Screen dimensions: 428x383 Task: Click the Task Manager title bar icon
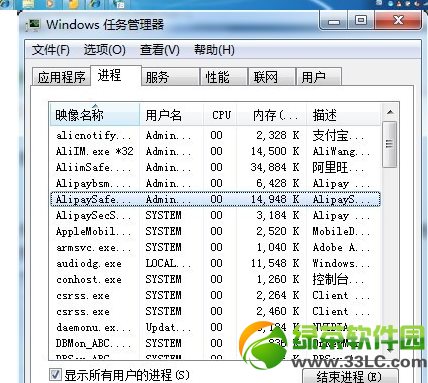coord(34,25)
